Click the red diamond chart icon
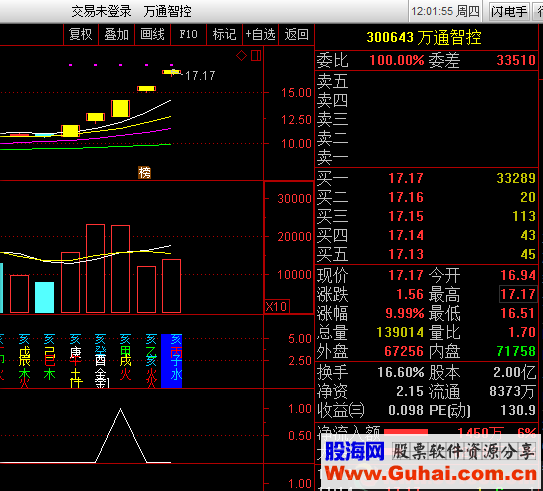 pyautogui.click(x=241, y=55)
